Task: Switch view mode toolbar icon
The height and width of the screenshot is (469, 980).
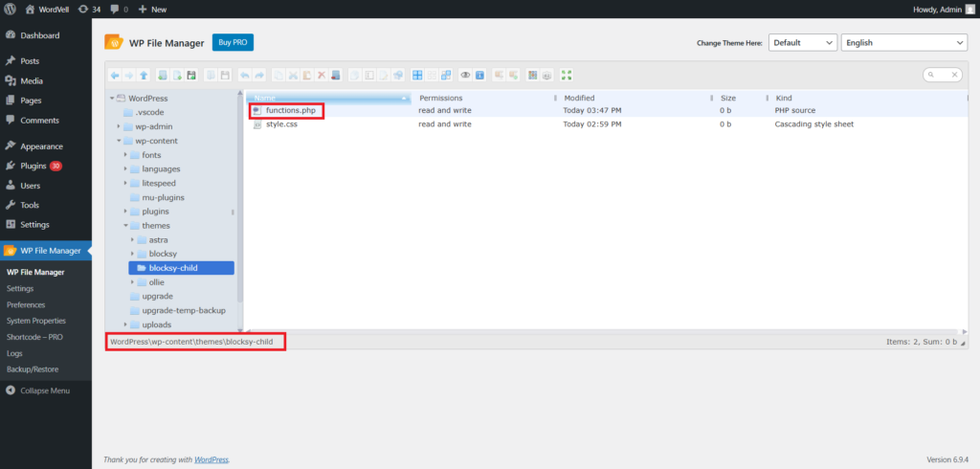Action: click(532, 75)
